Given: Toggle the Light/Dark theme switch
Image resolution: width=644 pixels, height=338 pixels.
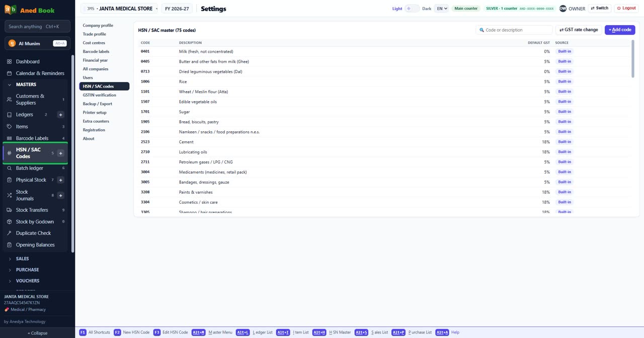Looking at the screenshot, I should (412, 9).
